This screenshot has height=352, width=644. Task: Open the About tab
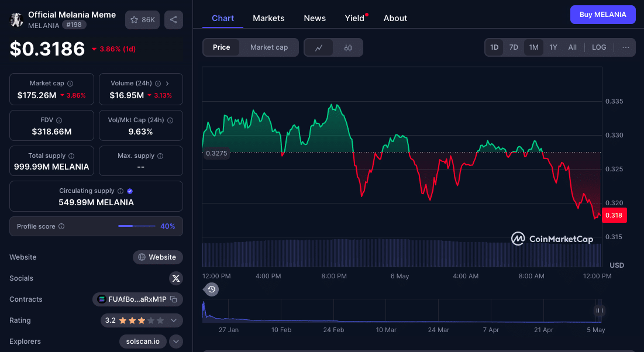pos(395,18)
